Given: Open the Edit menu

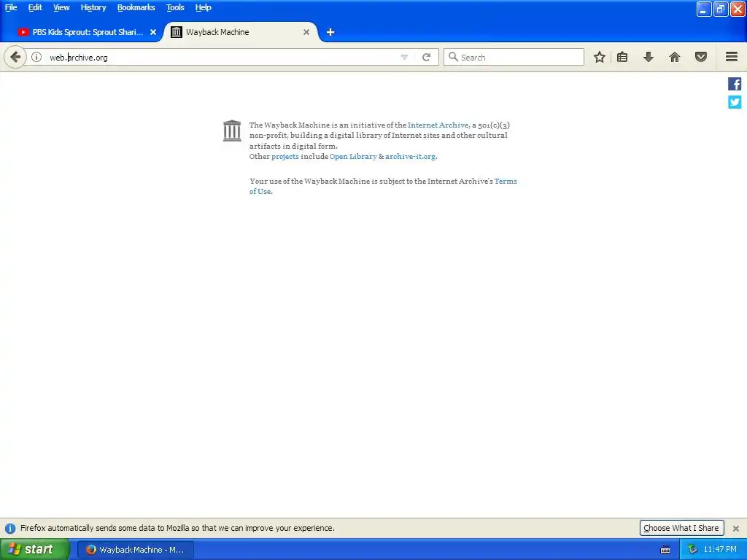Looking at the screenshot, I should 35,7.
